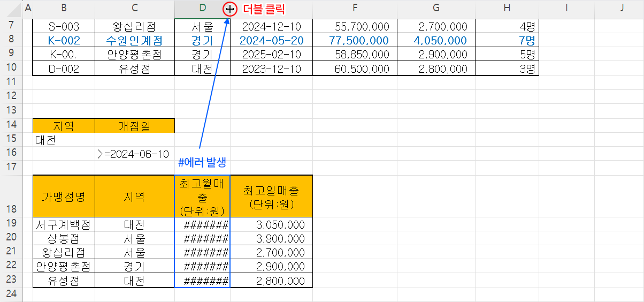
Task: Click the 서구계백점 cell
Action: 64,224
